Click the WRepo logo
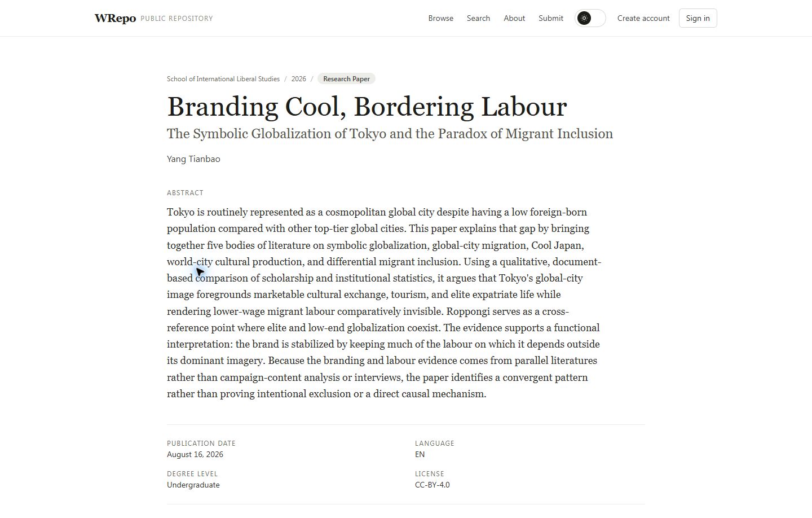Viewport: 812px width, 518px height. click(115, 18)
